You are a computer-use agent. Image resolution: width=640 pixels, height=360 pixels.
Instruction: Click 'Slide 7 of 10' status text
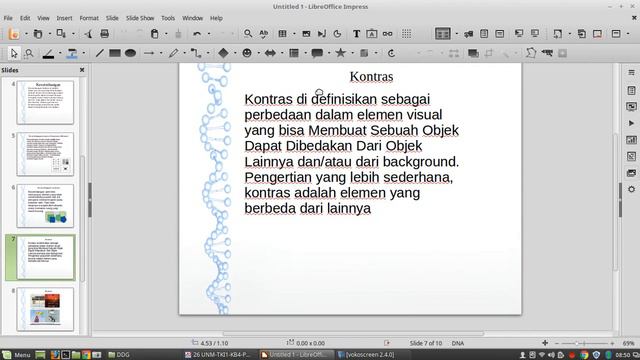(x=426, y=343)
